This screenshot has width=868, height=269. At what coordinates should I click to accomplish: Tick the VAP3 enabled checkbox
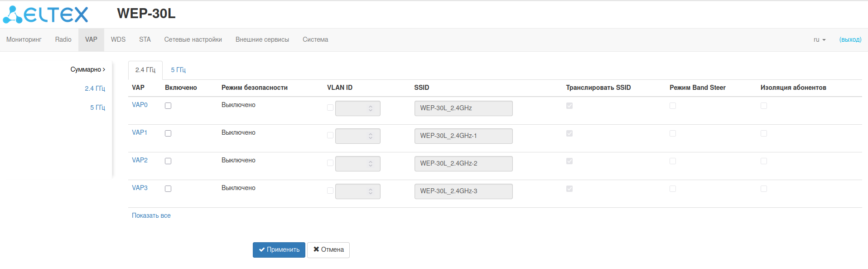(x=168, y=189)
